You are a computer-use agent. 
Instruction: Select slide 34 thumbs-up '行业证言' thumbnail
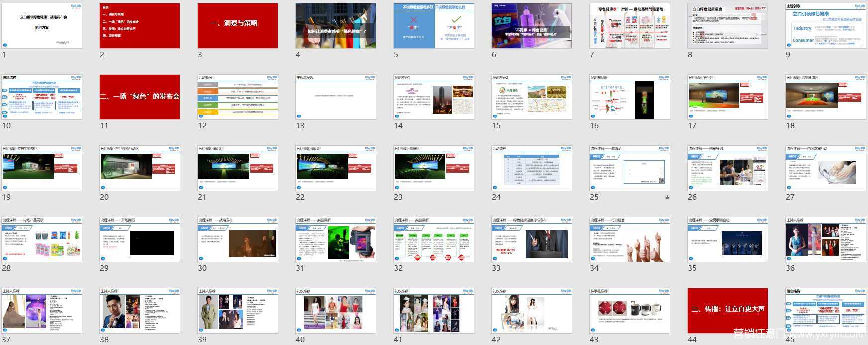(630, 239)
